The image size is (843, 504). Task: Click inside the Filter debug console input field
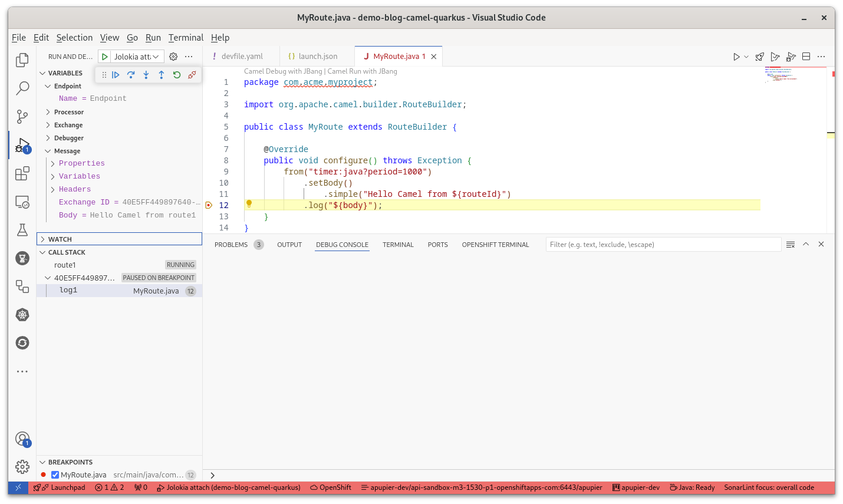coord(663,243)
